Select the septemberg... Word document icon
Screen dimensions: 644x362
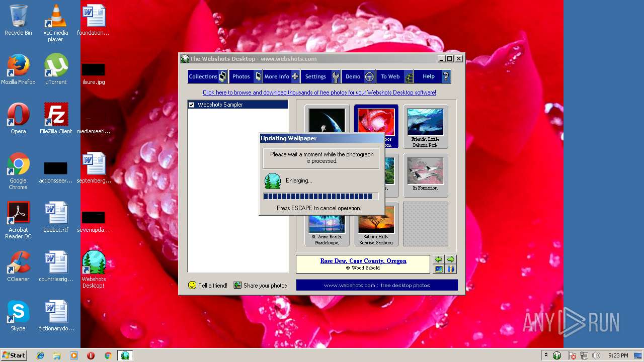[x=94, y=168]
